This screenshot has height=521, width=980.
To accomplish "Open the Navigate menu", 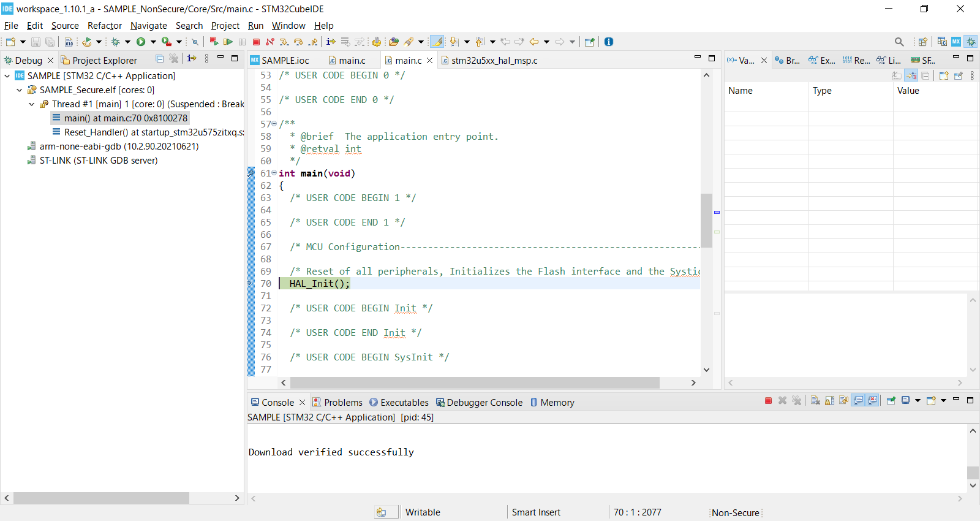I will tap(148, 26).
